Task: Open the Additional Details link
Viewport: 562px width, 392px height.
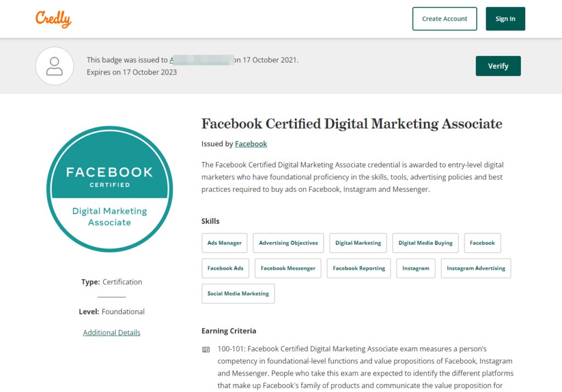Action: [111, 332]
